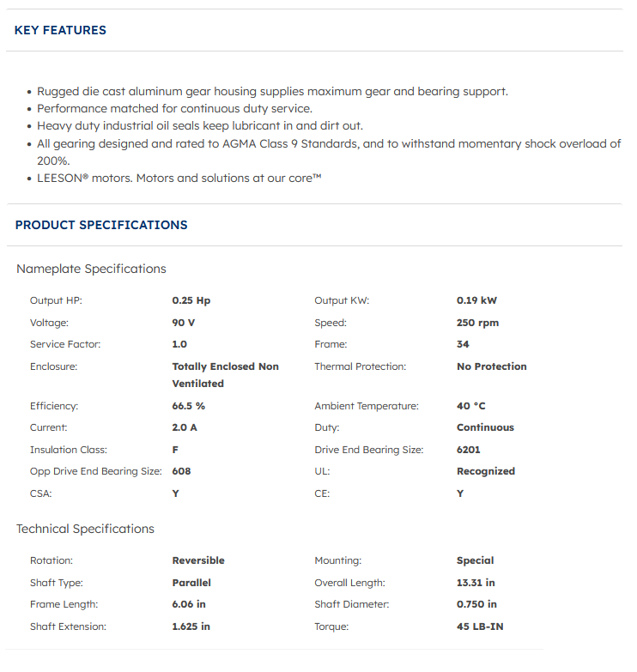Select the Speed value 250 rpm
Viewport: 637px width, 672px height.
[477, 323]
